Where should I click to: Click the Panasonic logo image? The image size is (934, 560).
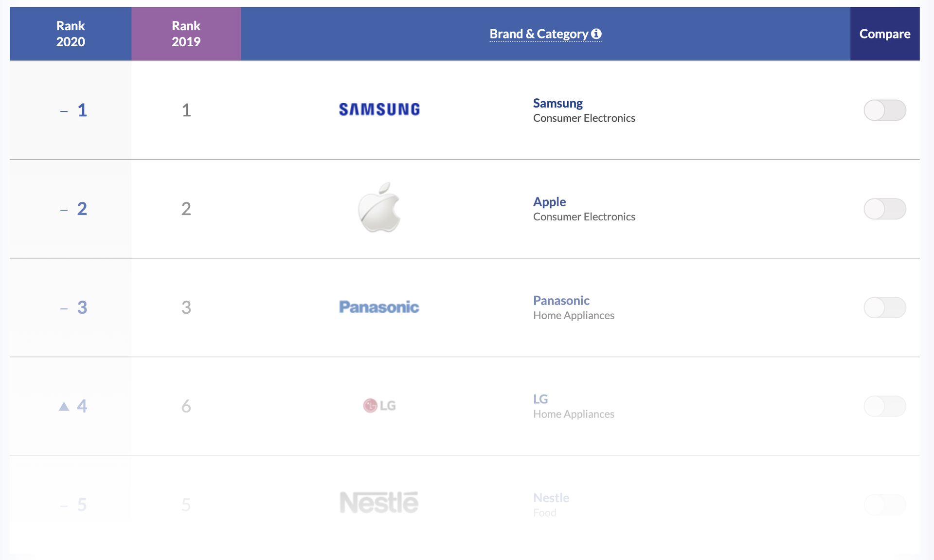coord(379,307)
